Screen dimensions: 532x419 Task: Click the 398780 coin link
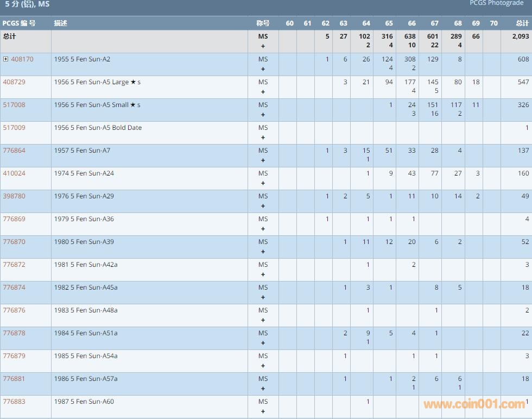pyautogui.click(x=14, y=196)
